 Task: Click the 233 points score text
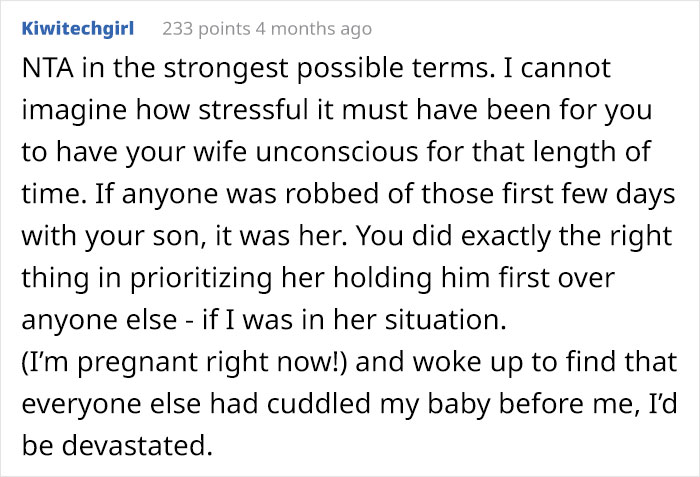[206, 29]
